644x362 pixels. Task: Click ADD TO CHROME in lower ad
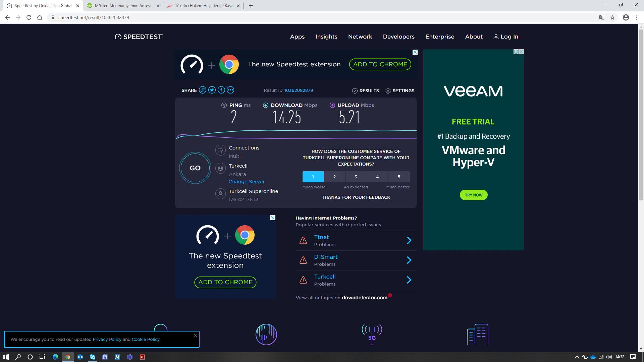point(225,282)
